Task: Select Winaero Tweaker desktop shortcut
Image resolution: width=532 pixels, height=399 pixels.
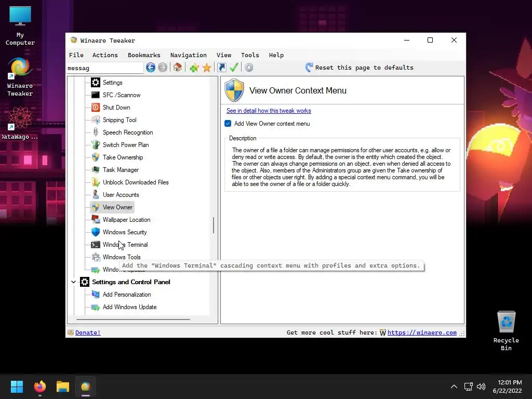Action: coord(20,77)
